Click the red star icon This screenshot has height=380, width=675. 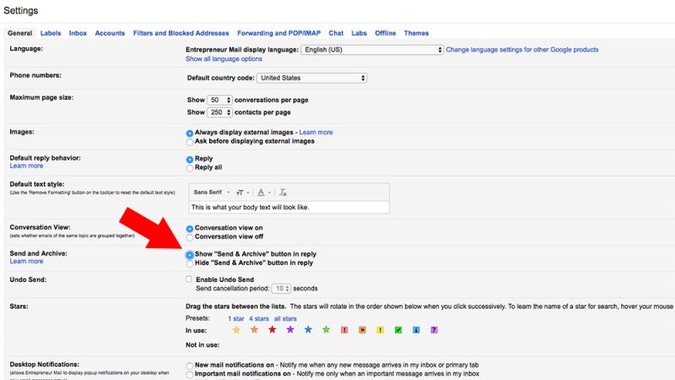click(272, 330)
